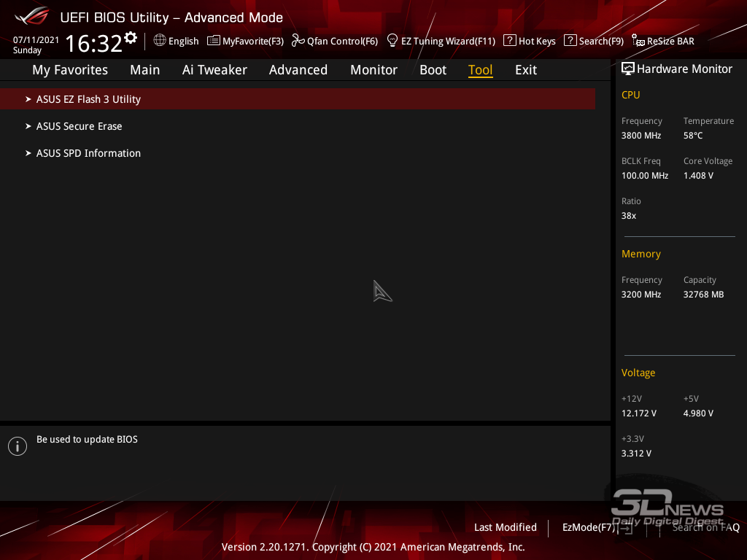Screen dimensions: 747x560
Task: Expand the ASUS EZ Flash 3 Utility arrow
Action: pyautogui.click(x=28, y=99)
